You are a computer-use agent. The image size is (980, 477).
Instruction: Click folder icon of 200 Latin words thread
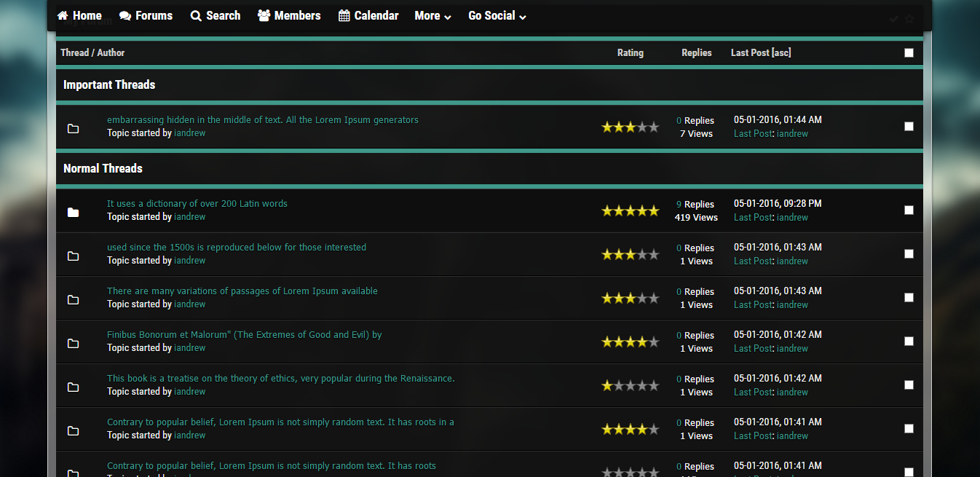(x=73, y=213)
